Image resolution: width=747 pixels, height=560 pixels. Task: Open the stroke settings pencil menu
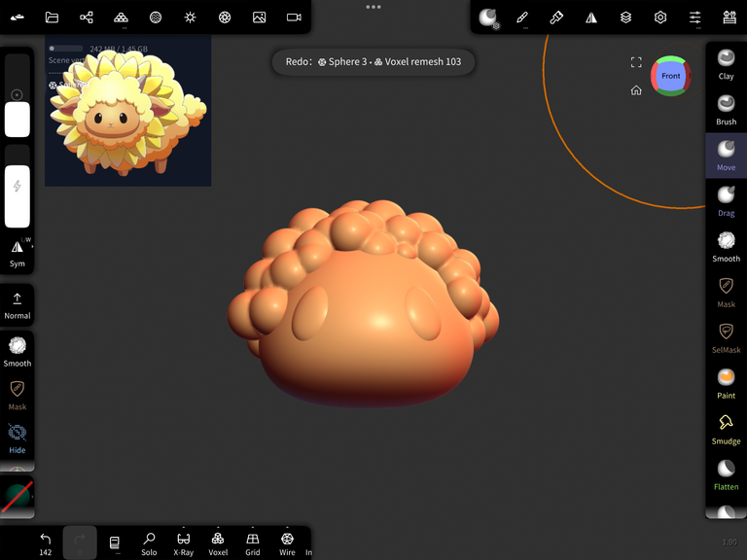pos(522,17)
